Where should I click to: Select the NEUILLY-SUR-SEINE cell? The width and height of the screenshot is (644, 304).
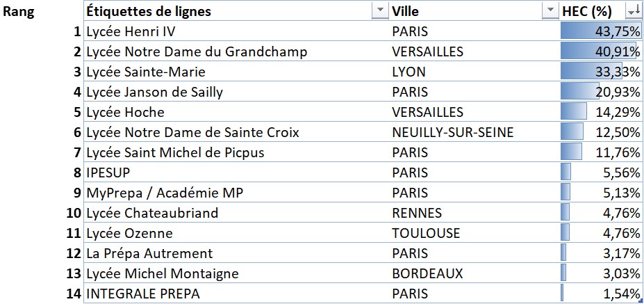(454, 132)
